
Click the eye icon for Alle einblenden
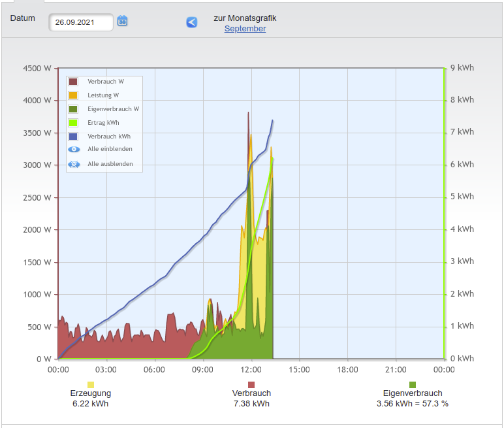coord(74,150)
